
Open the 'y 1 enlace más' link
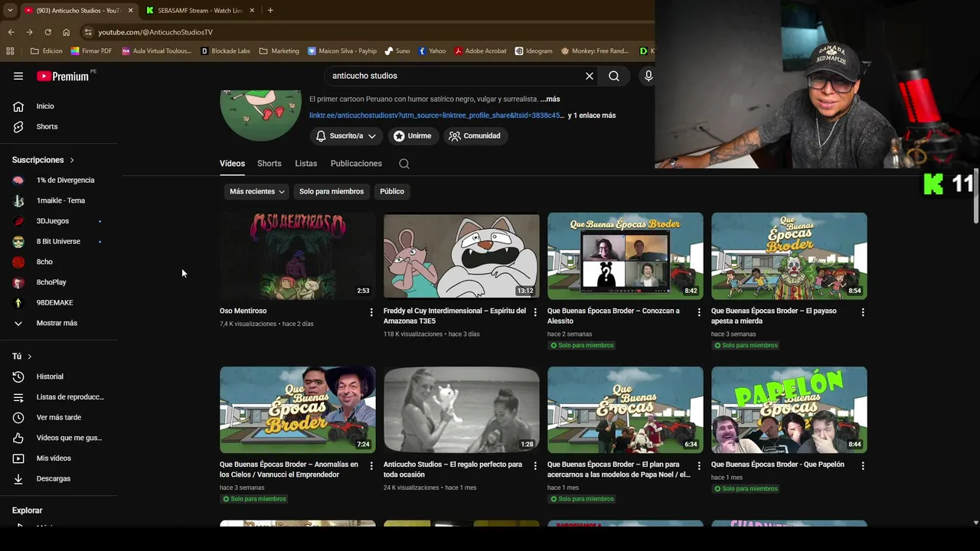pyautogui.click(x=592, y=116)
